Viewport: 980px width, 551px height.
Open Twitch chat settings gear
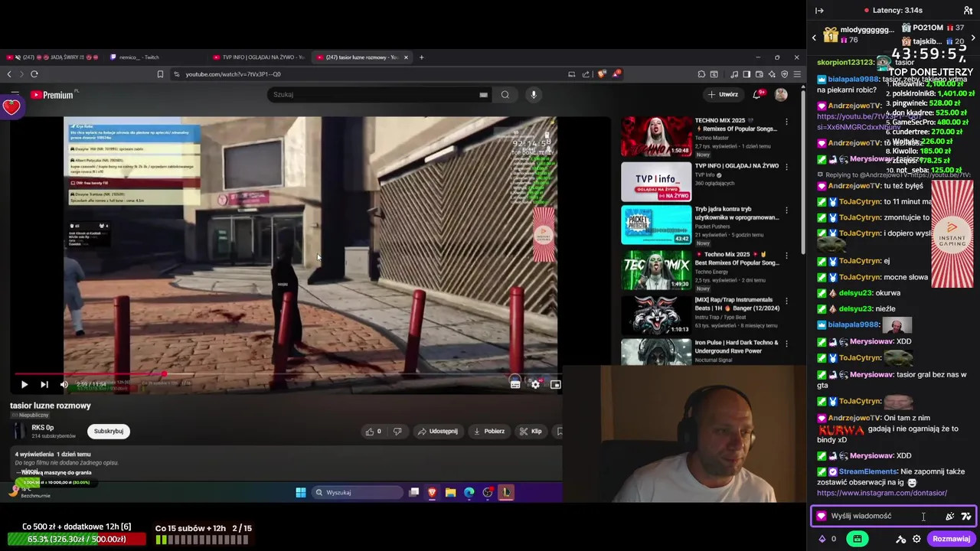(x=916, y=540)
